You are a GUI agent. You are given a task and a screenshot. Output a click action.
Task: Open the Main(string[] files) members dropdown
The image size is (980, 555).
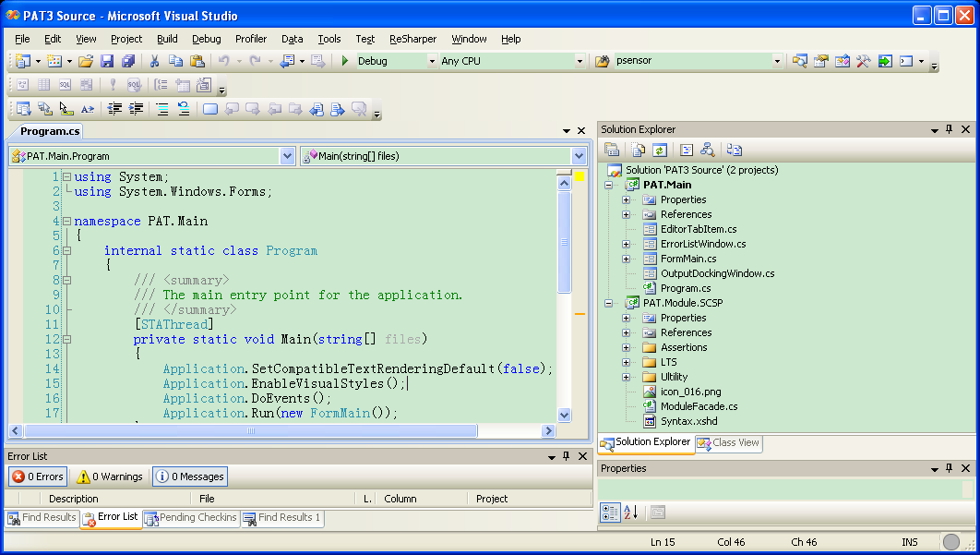pyautogui.click(x=579, y=156)
